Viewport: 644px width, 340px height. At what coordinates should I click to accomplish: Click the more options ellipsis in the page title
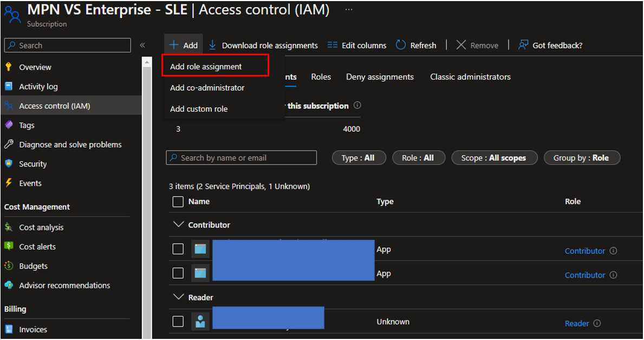pos(349,9)
